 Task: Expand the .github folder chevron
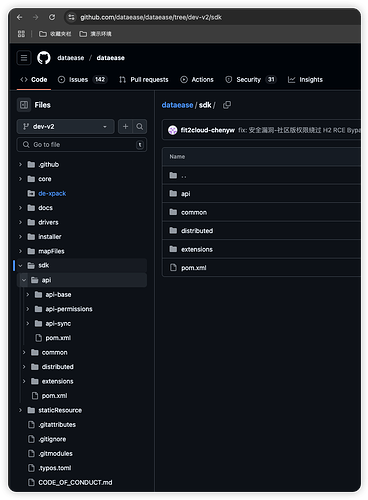click(x=20, y=164)
